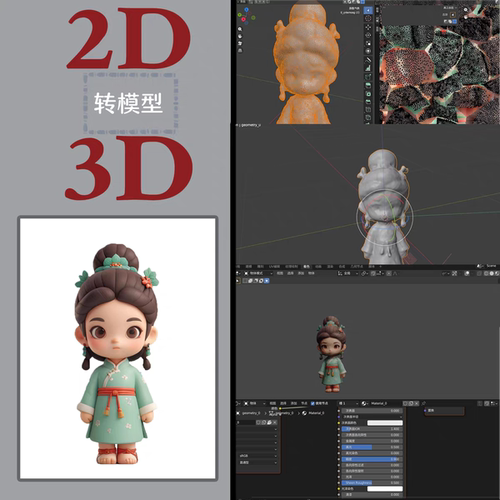Click the blue intersect selection mode icon
Viewport: 500px width, 500px height.
[x=267, y=281]
